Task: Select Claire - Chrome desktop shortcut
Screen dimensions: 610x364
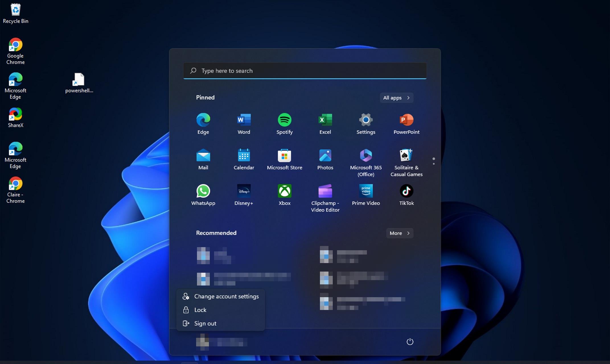Action: [15, 190]
